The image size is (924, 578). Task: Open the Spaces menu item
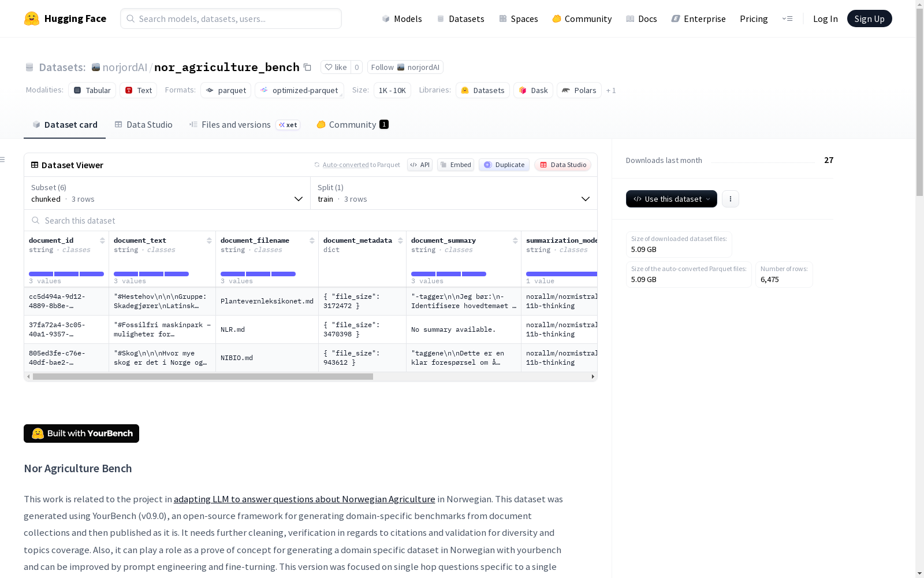click(519, 18)
